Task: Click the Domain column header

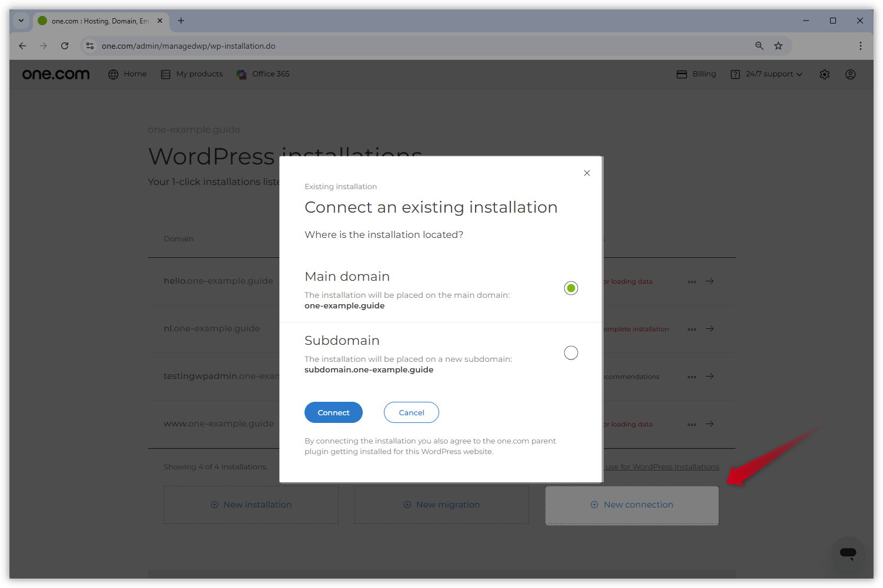Action: [x=179, y=239]
